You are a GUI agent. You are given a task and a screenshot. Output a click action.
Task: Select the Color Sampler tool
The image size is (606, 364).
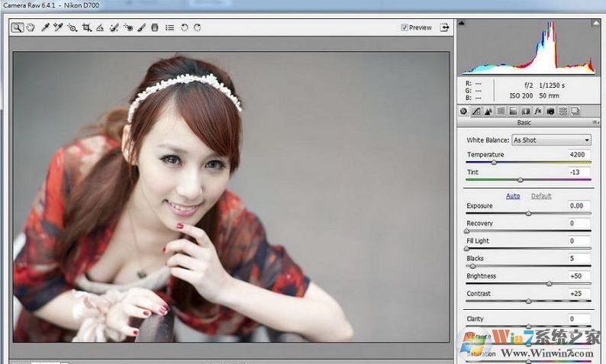point(58,27)
